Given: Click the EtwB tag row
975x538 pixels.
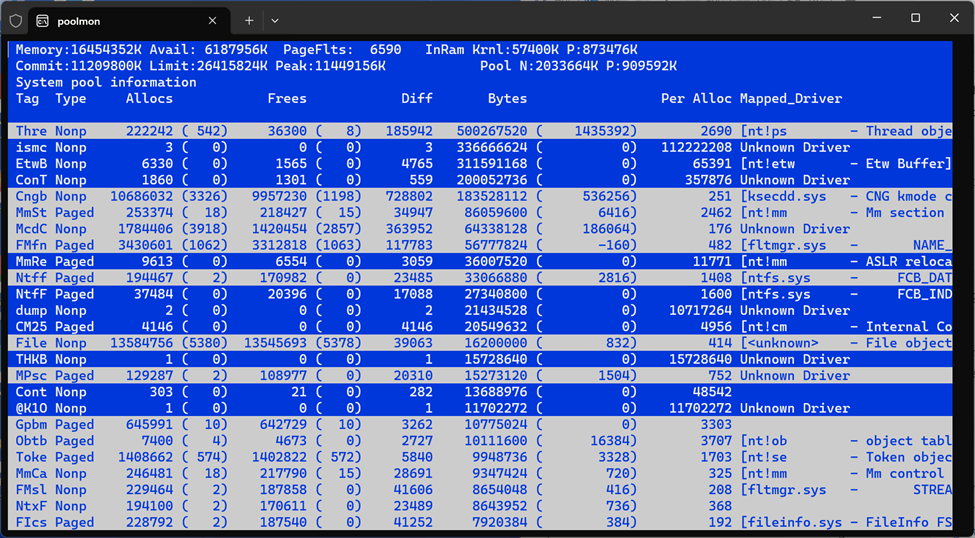Looking at the screenshot, I should tap(480, 164).
